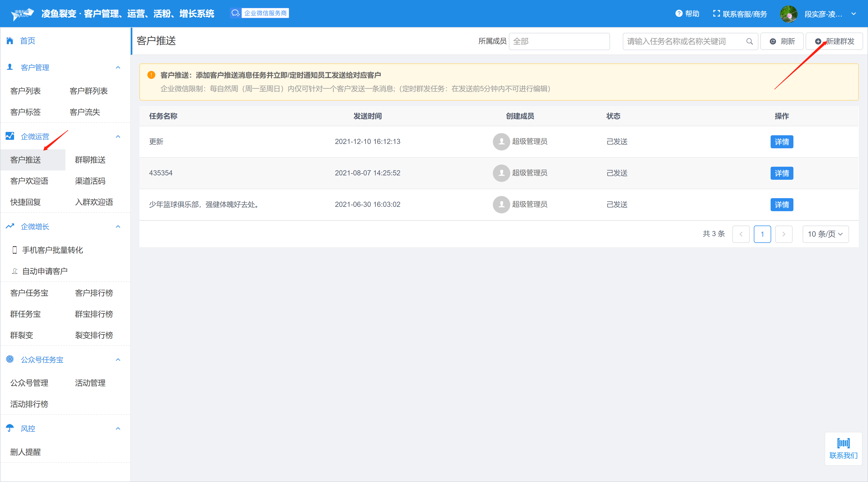Go to 渠道活码 menu item
The height and width of the screenshot is (482, 868).
[90, 181]
